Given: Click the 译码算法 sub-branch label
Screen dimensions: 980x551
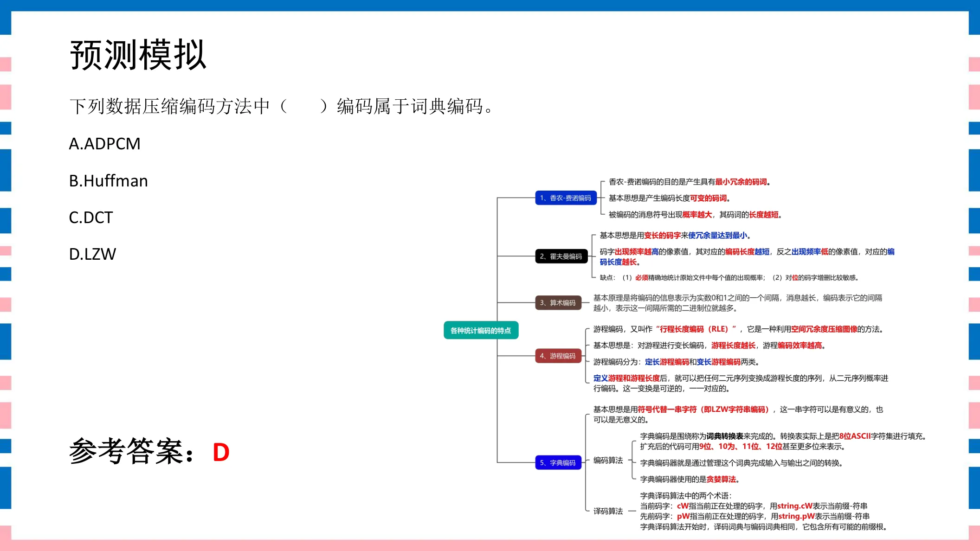Looking at the screenshot, I should click(x=608, y=511).
